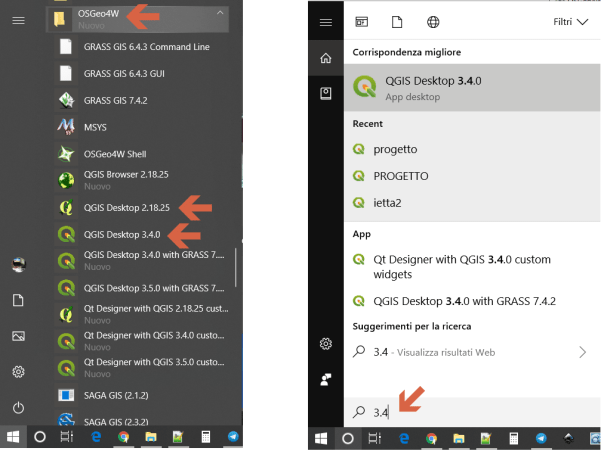Viewport: 601px width, 451px height.
Task: Open QGIS Browser 2.18.25
Action: (x=125, y=181)
